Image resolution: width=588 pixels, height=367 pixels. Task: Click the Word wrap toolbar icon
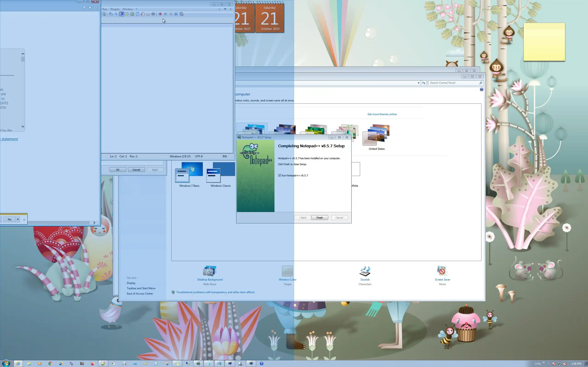tap(111, 14)
